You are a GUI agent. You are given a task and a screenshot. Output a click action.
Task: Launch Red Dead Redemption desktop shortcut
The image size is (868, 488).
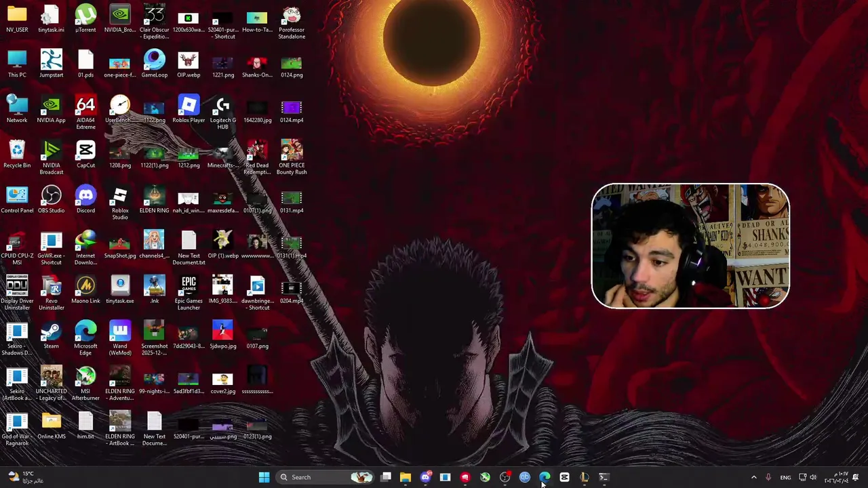tap(257, 157)
